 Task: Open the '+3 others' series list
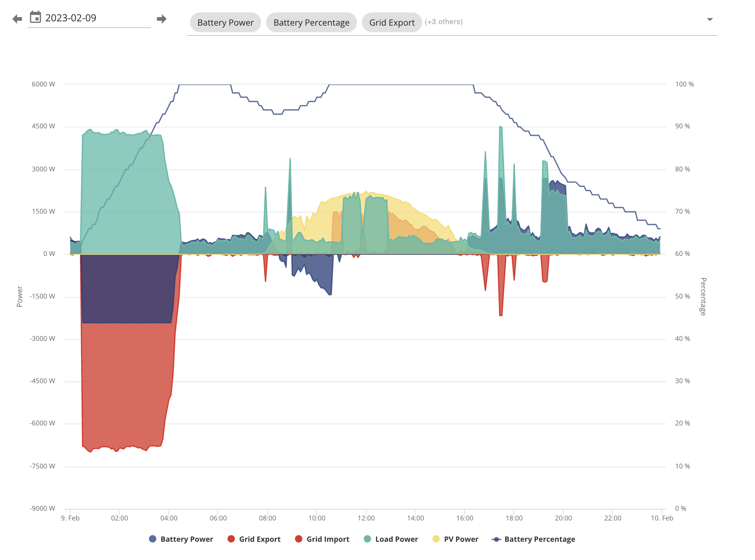point(443,22)
